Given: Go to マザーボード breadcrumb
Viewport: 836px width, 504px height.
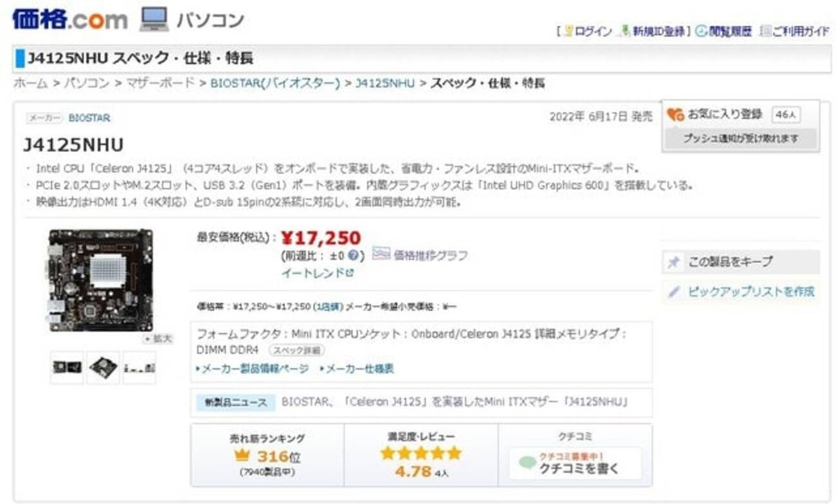Looking at the screenshot, I should 159,83.
